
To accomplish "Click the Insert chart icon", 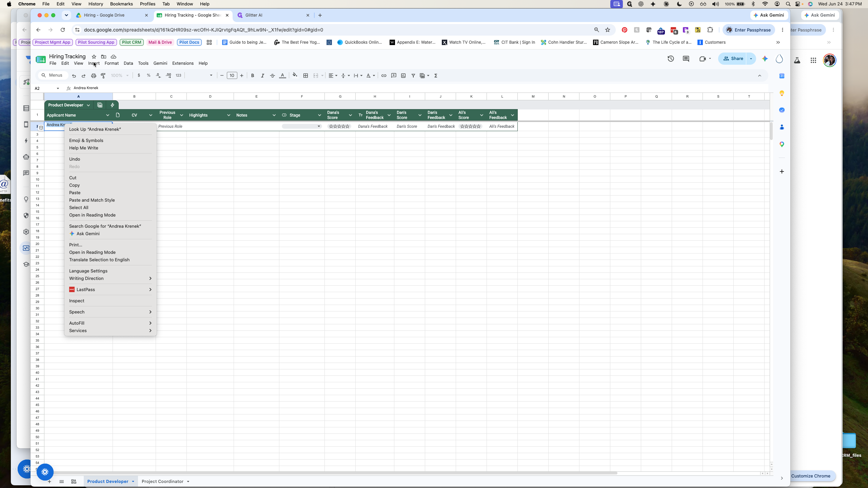I will tap(403, 76).
